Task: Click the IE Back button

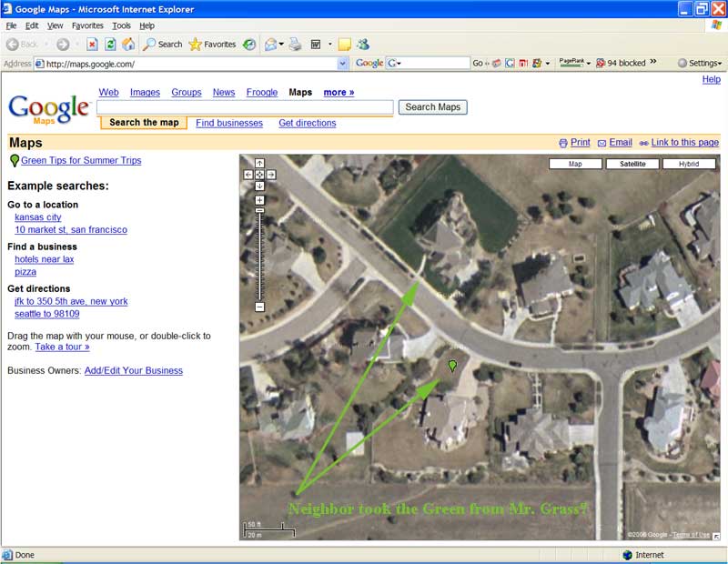Action: pyautogui.click(x=22, y=45)
